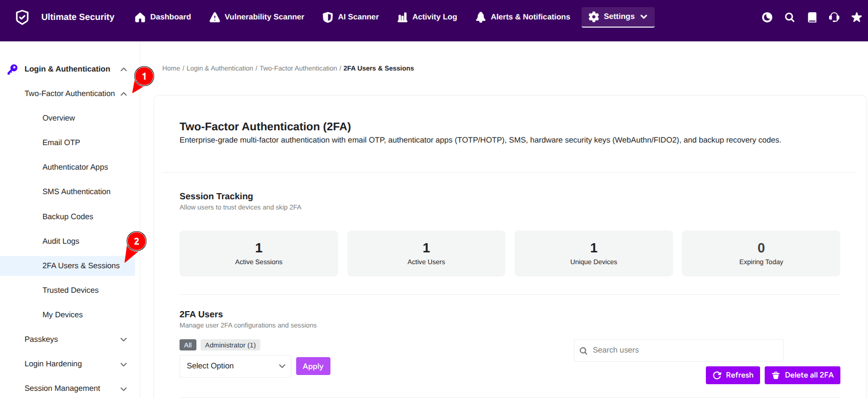Expand the Session Management section

point(123,389)
